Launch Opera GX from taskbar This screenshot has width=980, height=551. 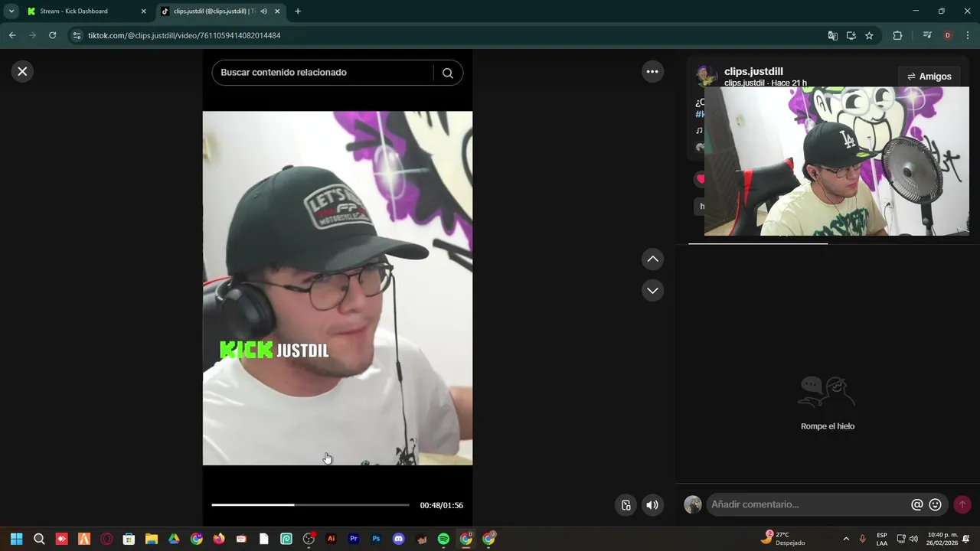(x=106, y=539)
